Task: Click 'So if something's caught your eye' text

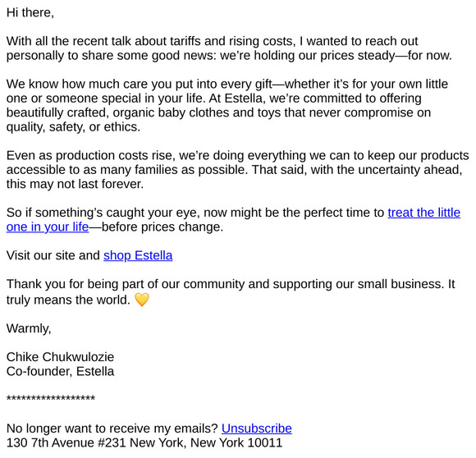Action: 103,213
